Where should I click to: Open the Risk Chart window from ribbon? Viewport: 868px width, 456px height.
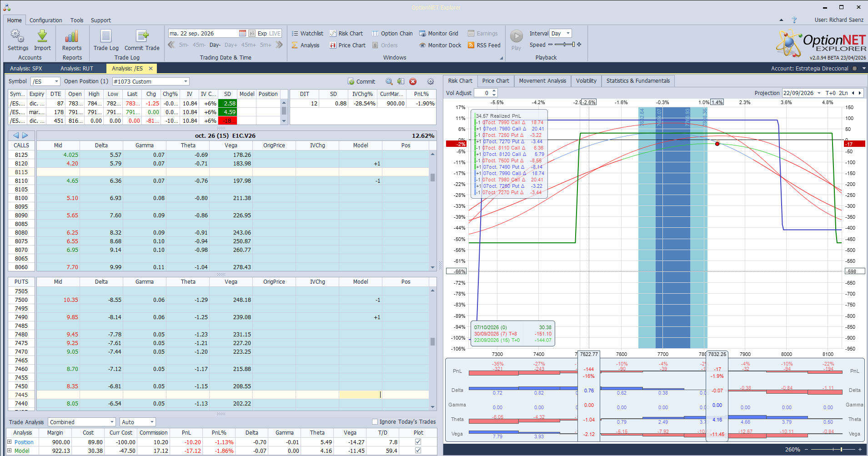[x=346, y=33]
